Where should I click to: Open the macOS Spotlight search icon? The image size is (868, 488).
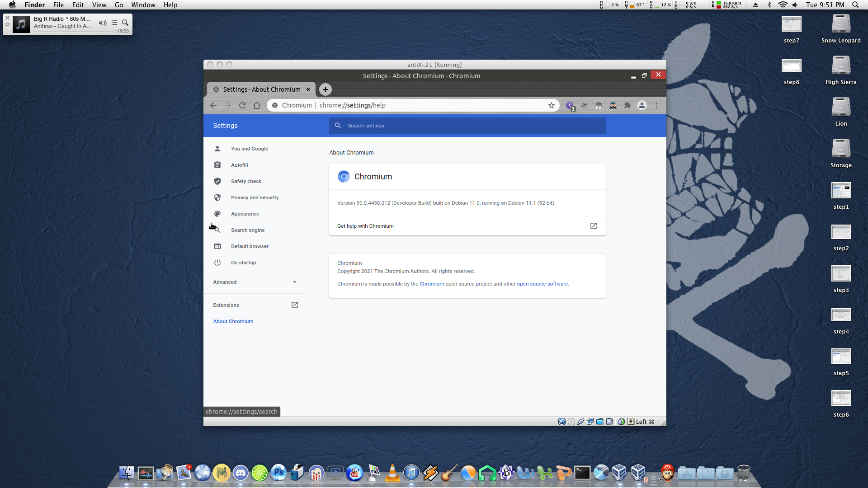pyautogui.click(x=855, y=5)
